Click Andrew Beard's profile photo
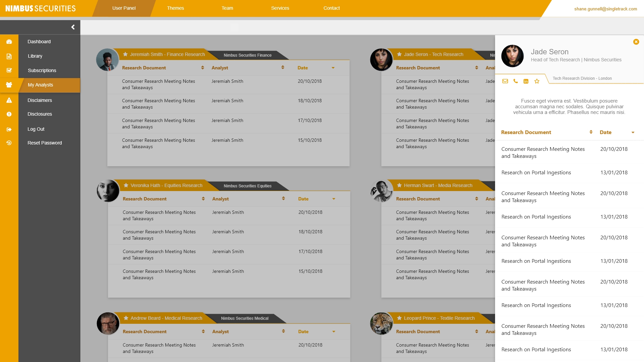 [108, 323]
